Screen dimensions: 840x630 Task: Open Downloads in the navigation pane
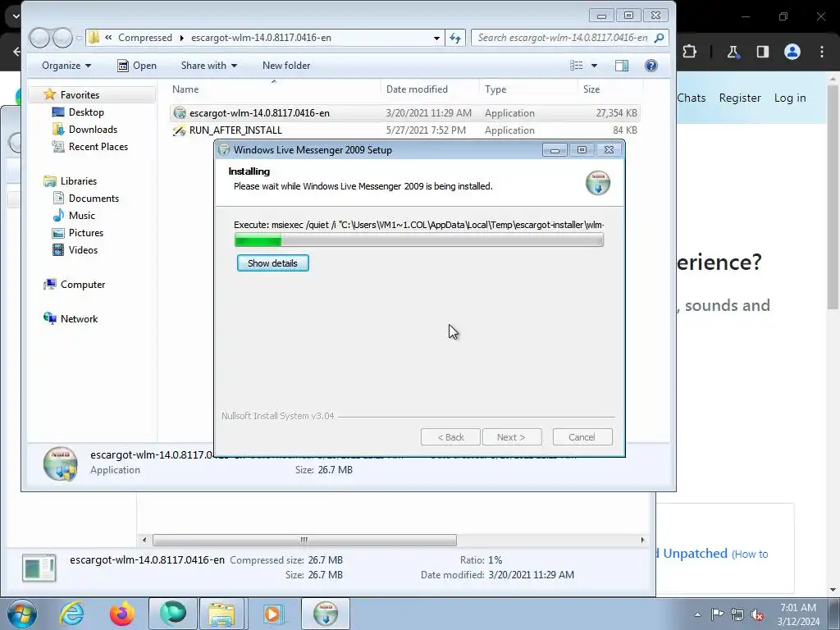coord(93,129)
